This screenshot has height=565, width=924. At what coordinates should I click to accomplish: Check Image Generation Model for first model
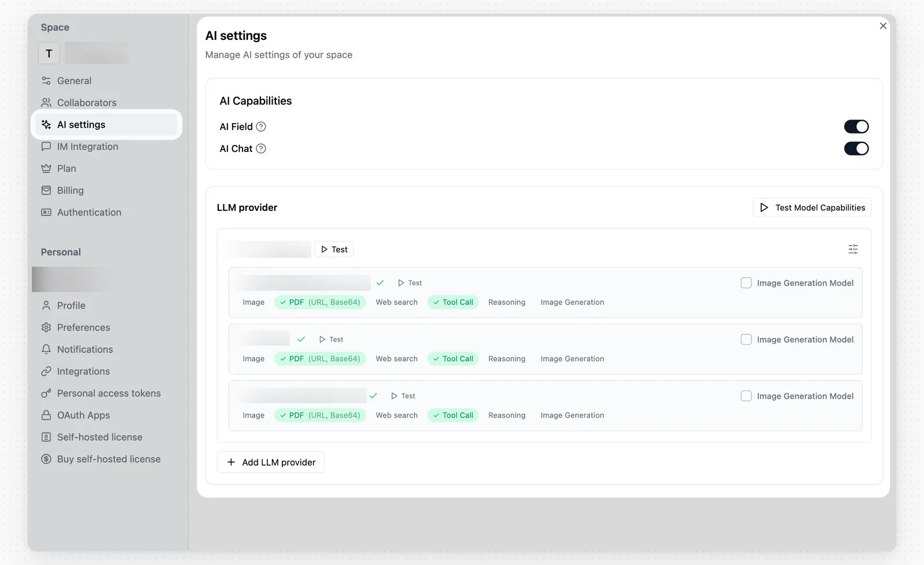click(746, 283)
